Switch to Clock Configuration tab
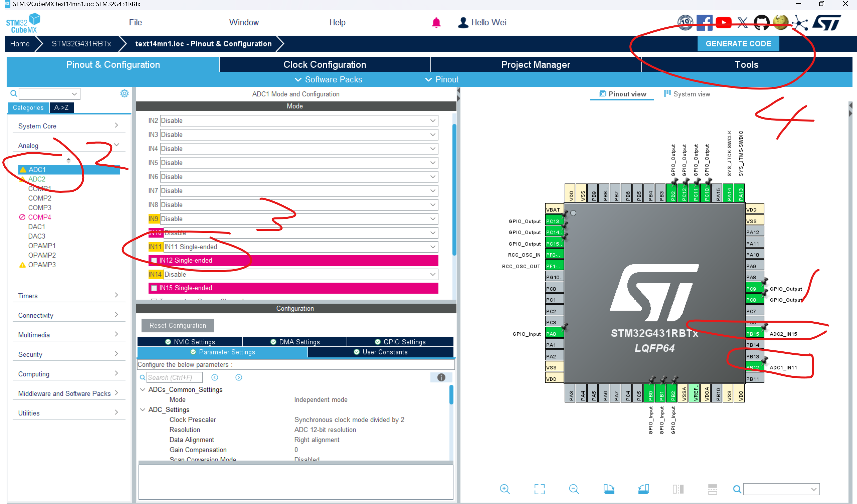The image size is (857, 504). [x=325, y=64]
